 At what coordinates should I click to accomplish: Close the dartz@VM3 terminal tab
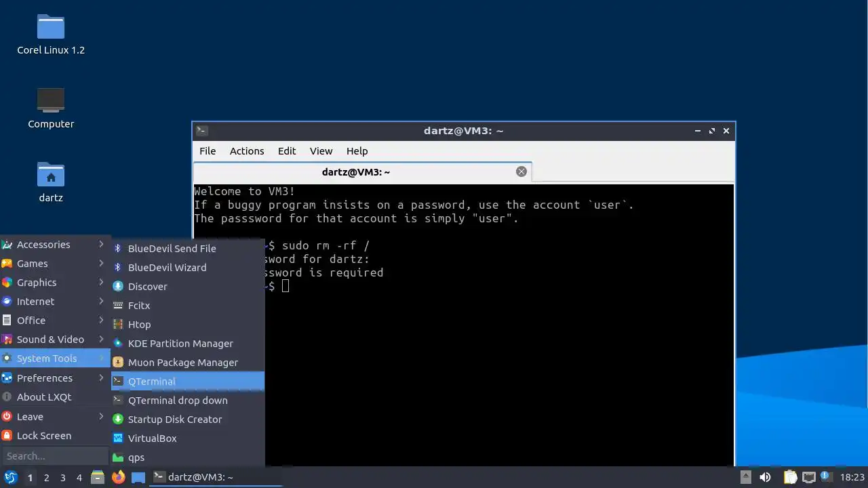click(x=521, y=171)
